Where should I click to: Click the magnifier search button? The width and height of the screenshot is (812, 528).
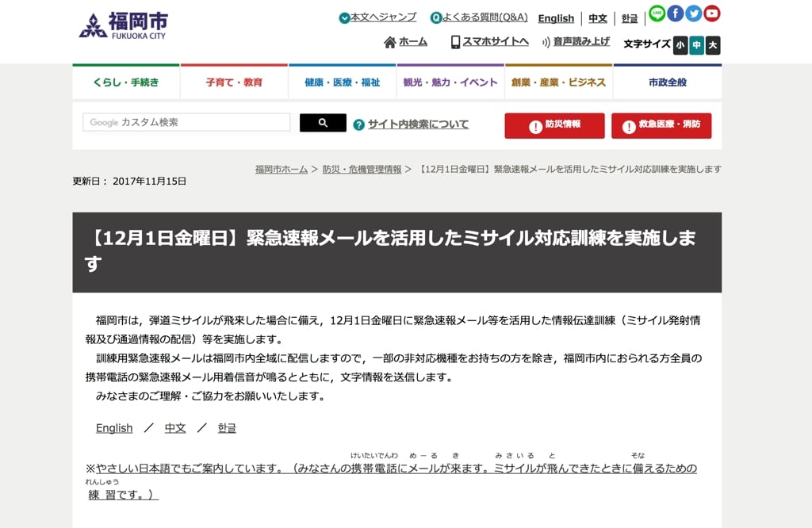[323, 123]
